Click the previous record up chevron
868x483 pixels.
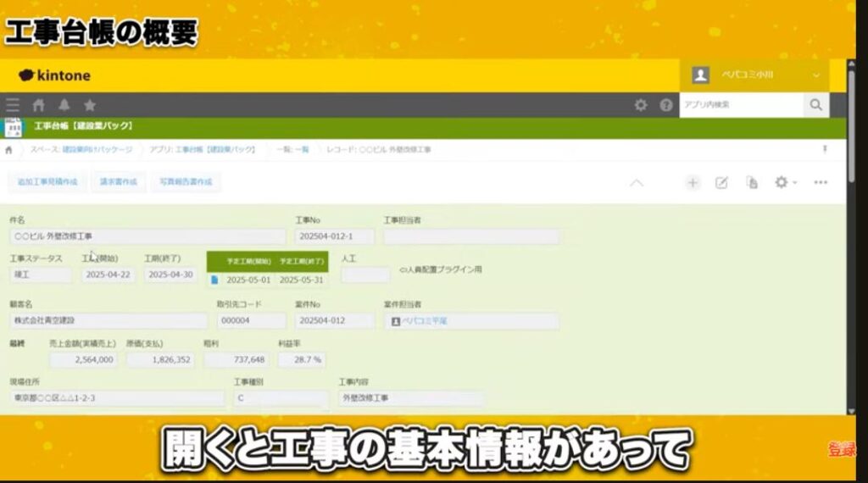[x=636, y=182]
